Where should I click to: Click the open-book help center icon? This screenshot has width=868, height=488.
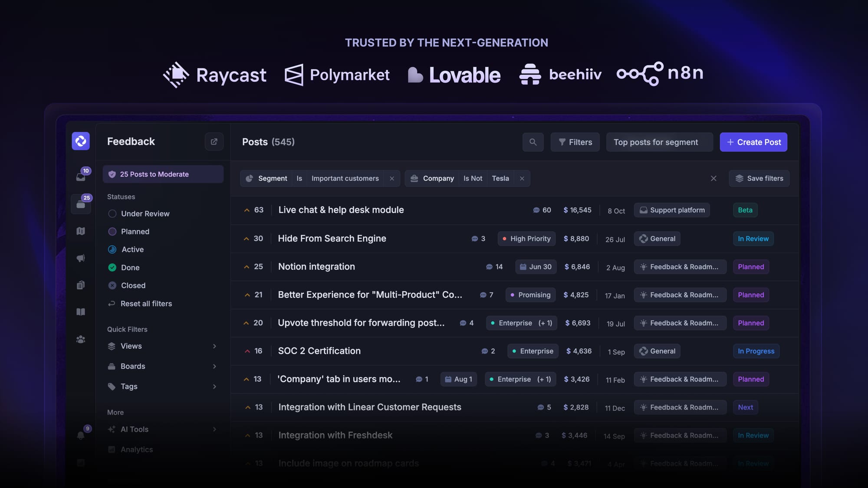pyautogui.click(x=81, y=312)
